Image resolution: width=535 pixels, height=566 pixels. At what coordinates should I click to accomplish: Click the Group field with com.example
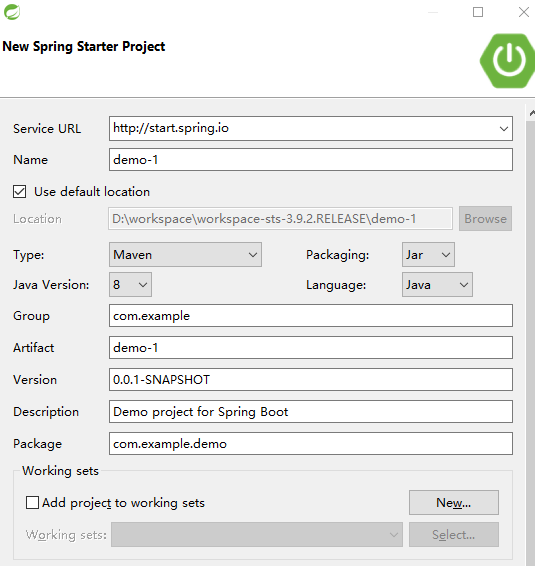click(x=311, y=315)
